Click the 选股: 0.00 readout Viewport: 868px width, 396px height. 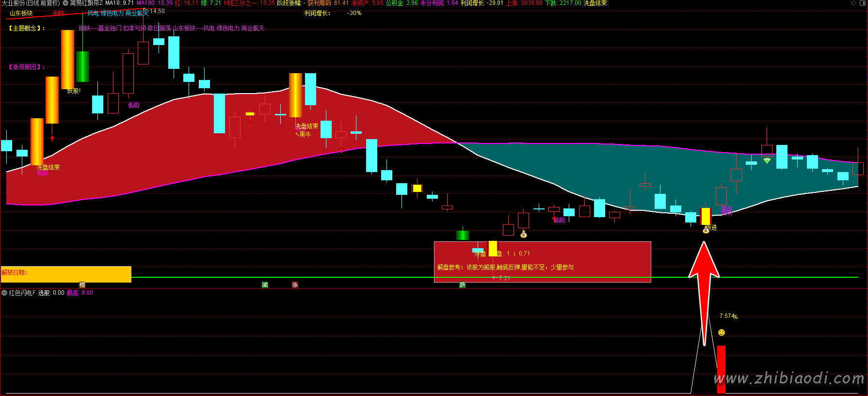(51, 293)
